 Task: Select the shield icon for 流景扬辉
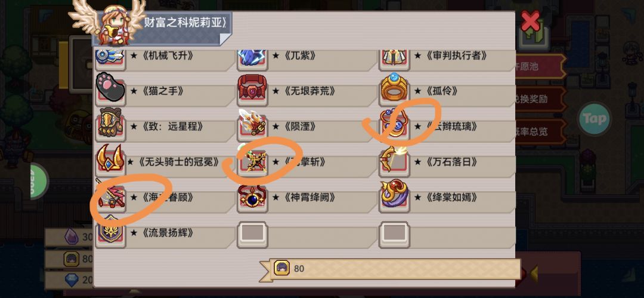pos(110,231)
